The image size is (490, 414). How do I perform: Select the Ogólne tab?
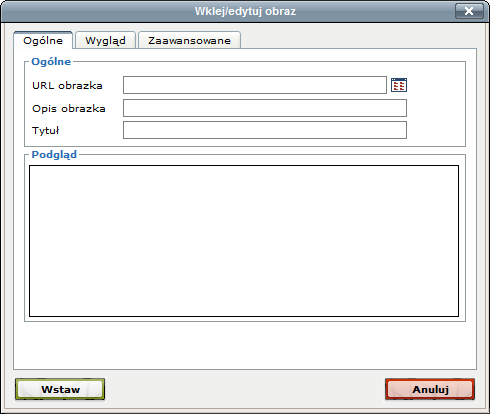pos(43,40)
